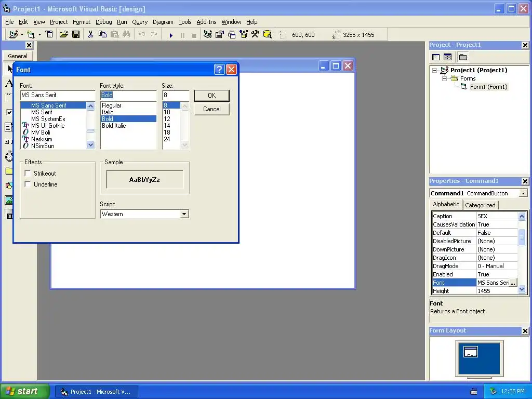Viewport: 532px width, 399px height.
Task: Click the Cut scissors icon
Action: coord(90,34)
